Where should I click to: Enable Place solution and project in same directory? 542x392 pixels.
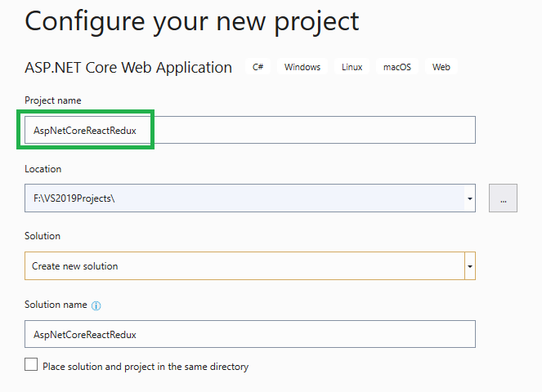[31, 364]
